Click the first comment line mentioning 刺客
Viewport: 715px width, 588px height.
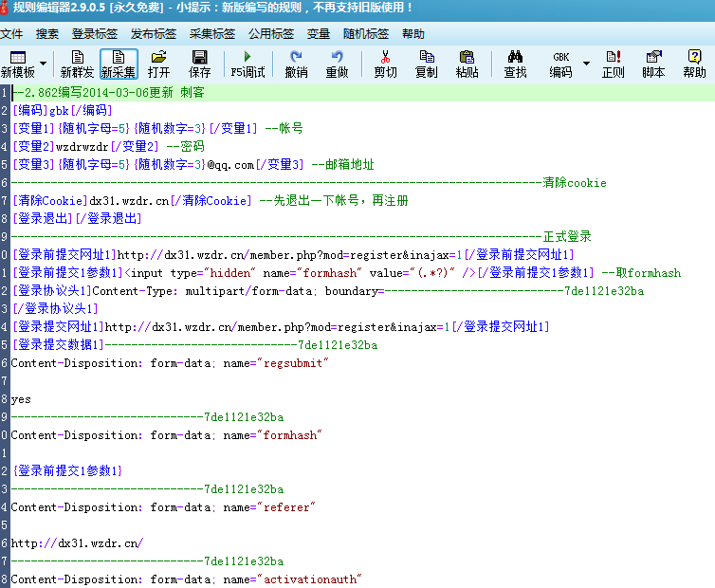pyautogui.click(x=108, y=93)
